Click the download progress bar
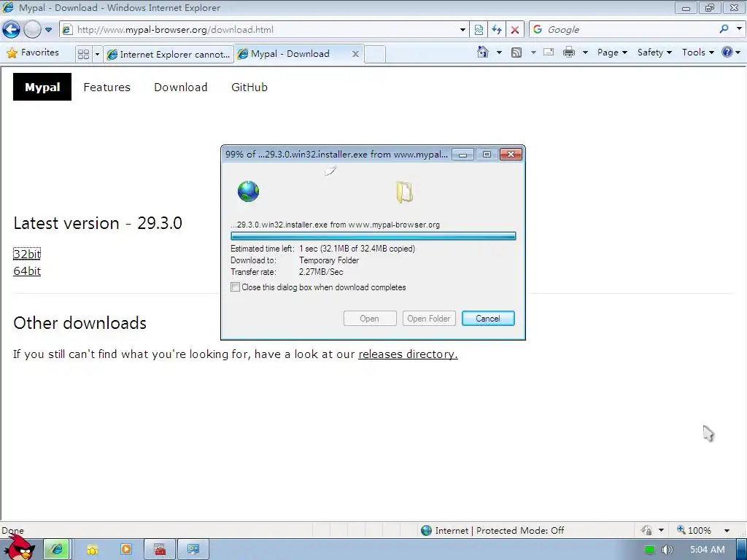Viewport: 747px width, 560px height. [373, 236]
